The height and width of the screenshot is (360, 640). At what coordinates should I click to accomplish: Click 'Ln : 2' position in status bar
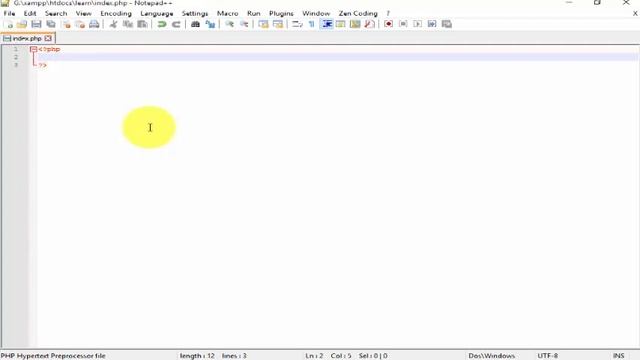coord(314,356)
